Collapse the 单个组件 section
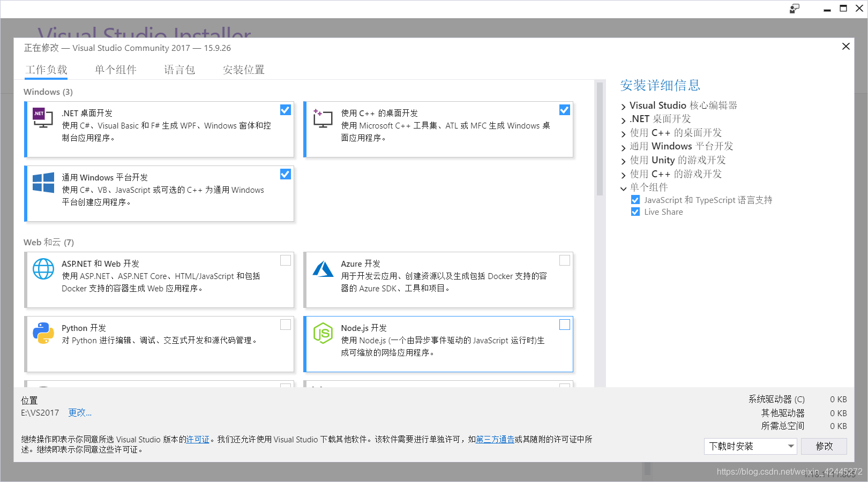This screenshot has width=868, height=482. click(x=623, y=189)
